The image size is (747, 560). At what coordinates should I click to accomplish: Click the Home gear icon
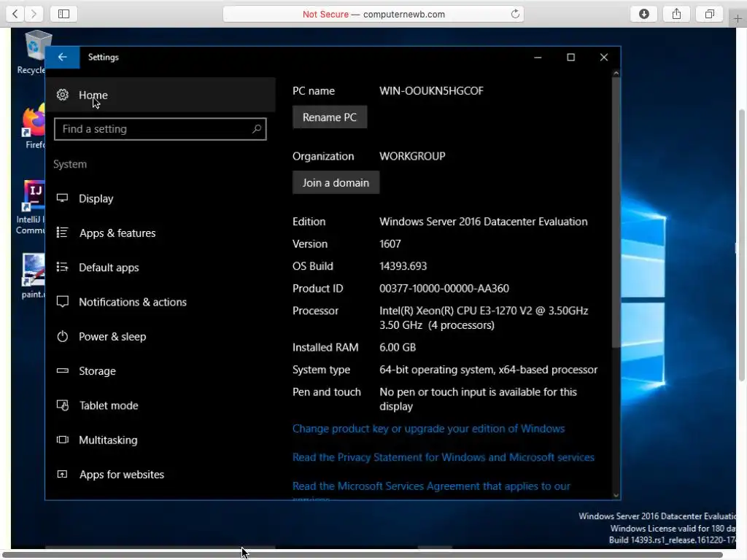click(x=63, y=95)
